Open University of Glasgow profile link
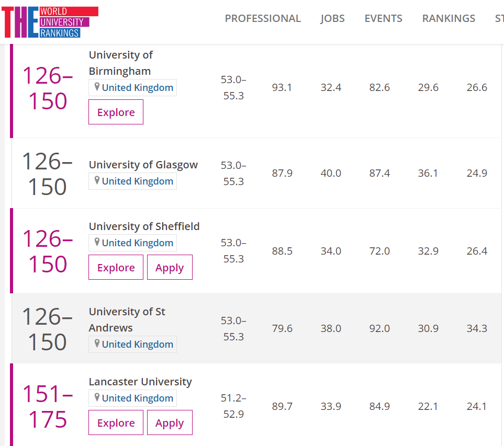 coord(143,165)
